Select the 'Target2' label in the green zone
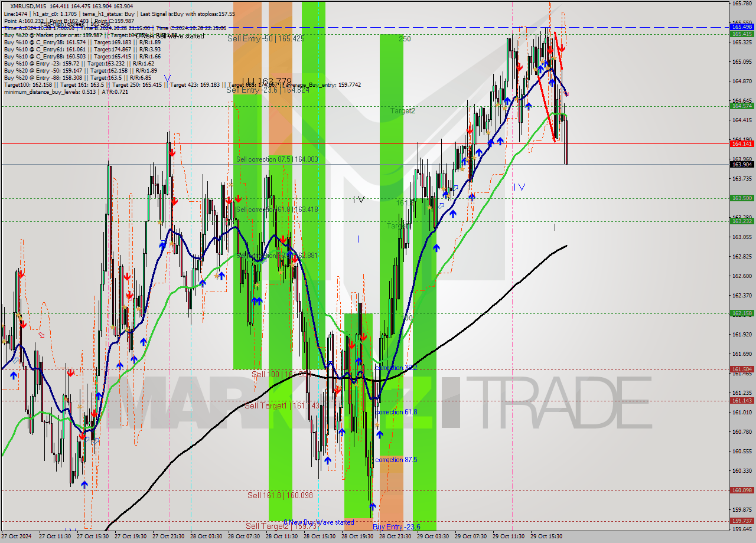This screenshot has width=756, height=543. tap(402, 111)
